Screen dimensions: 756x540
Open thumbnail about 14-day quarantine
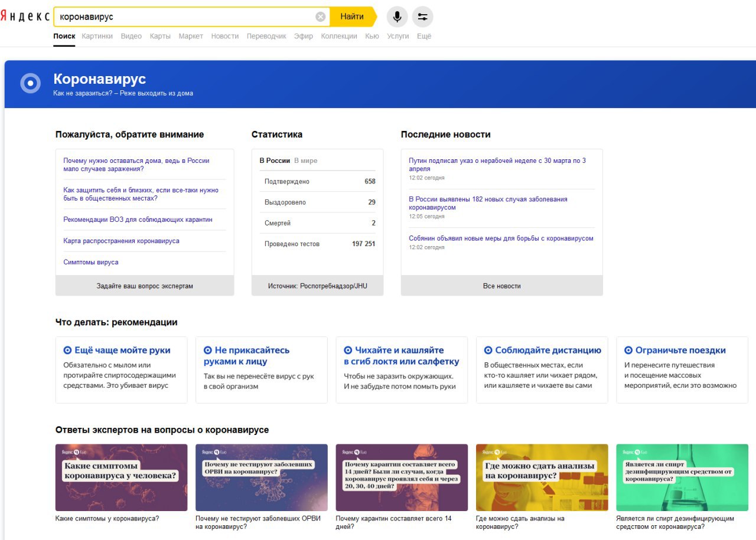(x=402, y=477)
